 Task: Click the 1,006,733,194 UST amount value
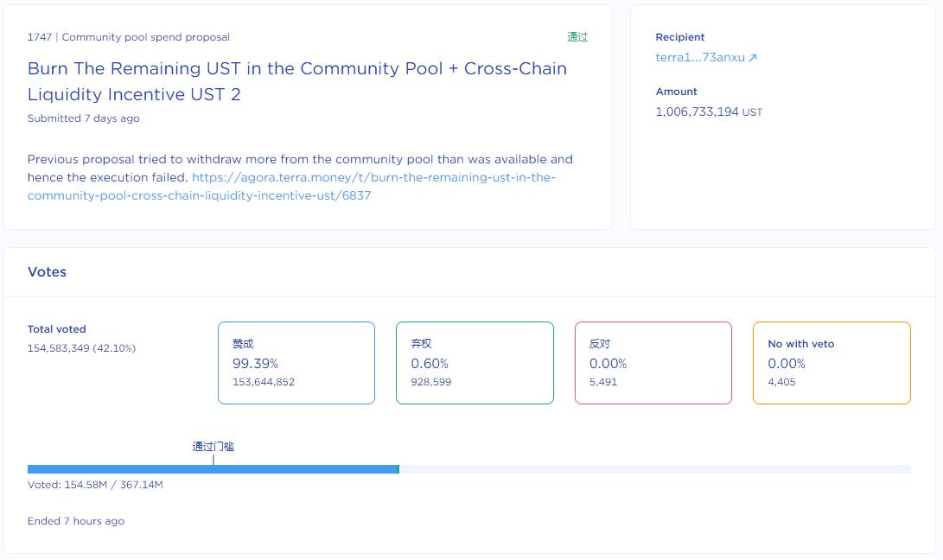tap(708, 111)
